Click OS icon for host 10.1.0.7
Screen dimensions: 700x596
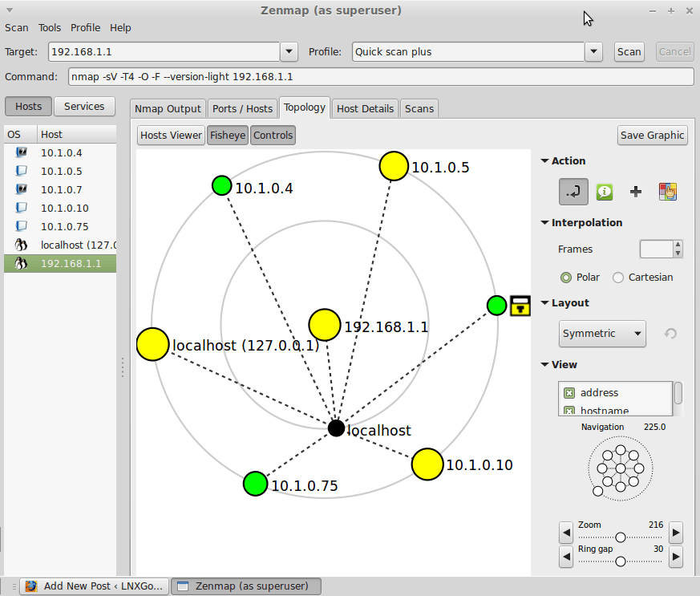tap(21, 189)
